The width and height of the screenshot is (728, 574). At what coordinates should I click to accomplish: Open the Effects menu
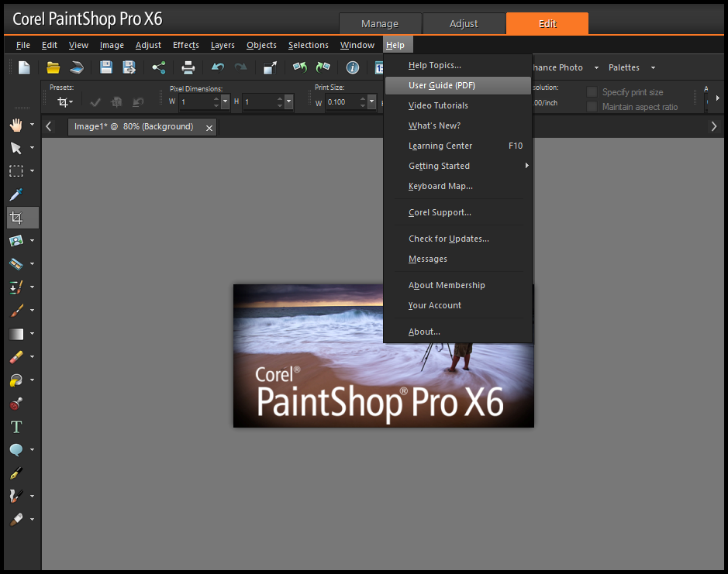click(x=186, y=45)
